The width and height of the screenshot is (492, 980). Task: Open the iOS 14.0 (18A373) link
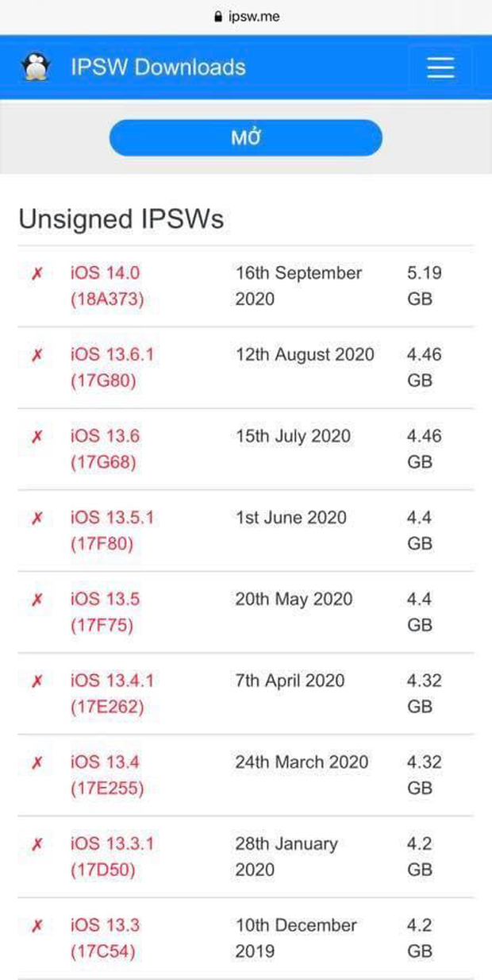(x=105, y=286)
